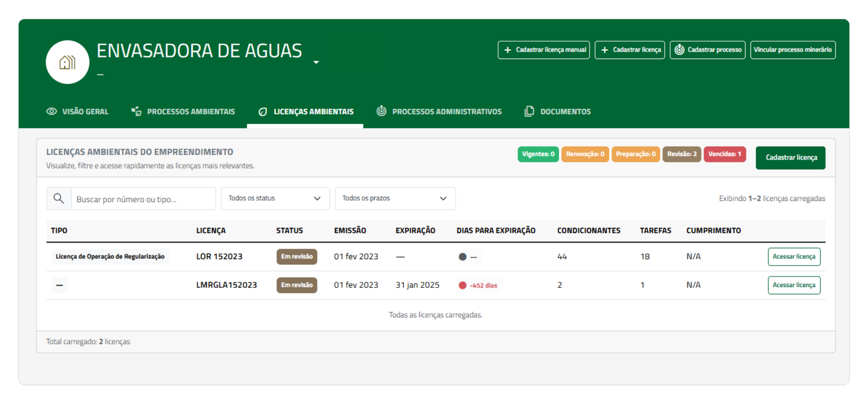This screenshot has height=406, width=868.
Task: Click the eye icon for Visão Geral
Action: tap(52, 111)
